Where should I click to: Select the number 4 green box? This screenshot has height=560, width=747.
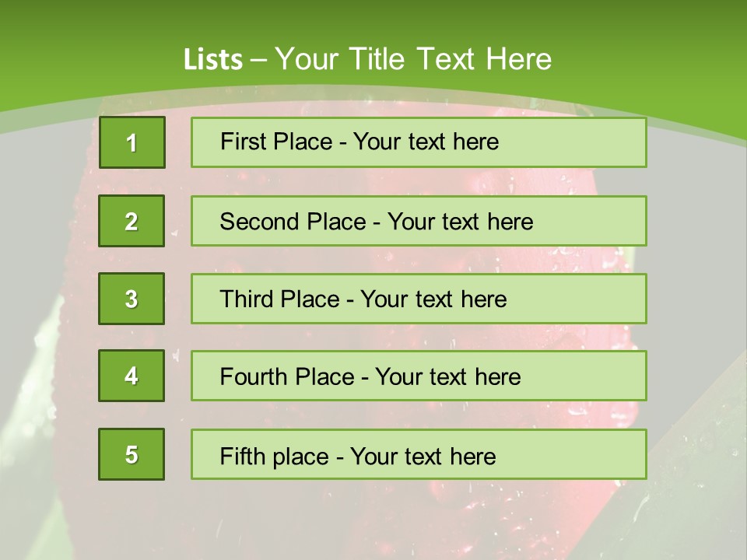pyautogui.click(x=132, y=376)
